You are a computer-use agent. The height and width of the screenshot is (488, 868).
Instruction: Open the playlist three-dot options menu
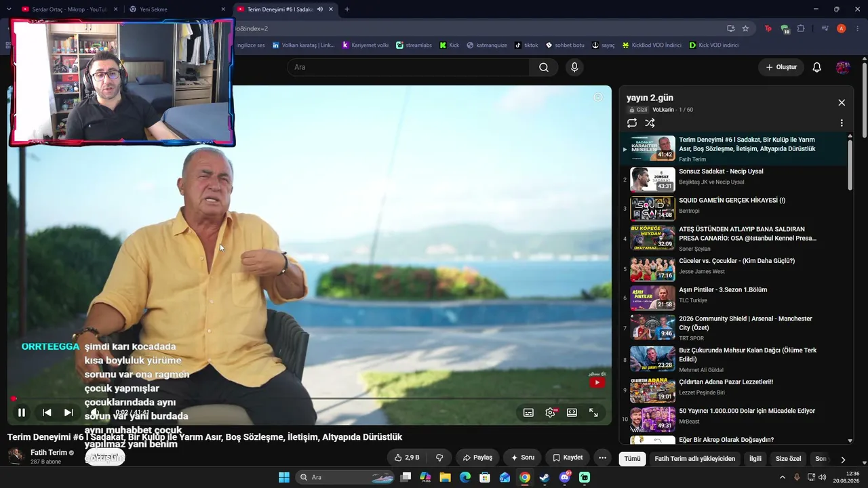click(x=842, y=123)
